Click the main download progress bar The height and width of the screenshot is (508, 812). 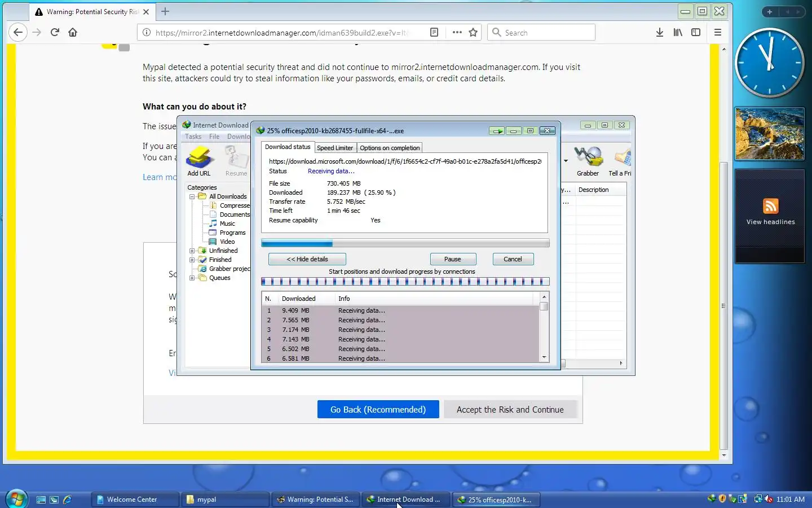click(x=405, y=243)
